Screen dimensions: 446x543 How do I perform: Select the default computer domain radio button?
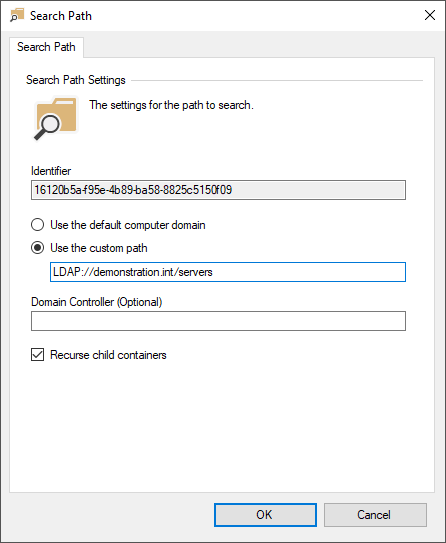tap(37, 225)
